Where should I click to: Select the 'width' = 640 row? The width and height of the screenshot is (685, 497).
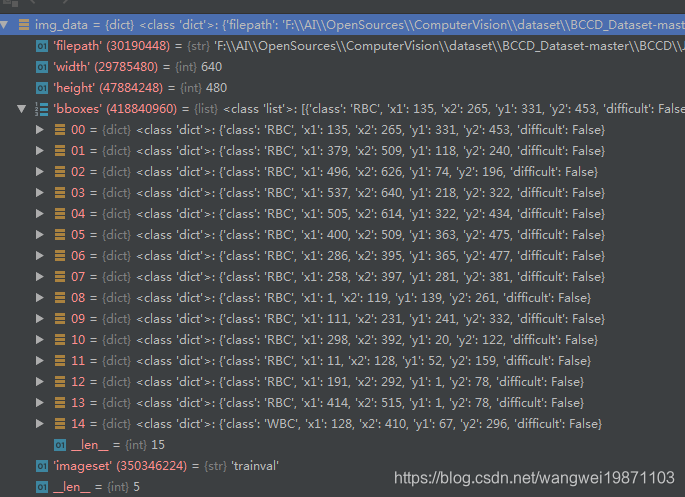342,67
